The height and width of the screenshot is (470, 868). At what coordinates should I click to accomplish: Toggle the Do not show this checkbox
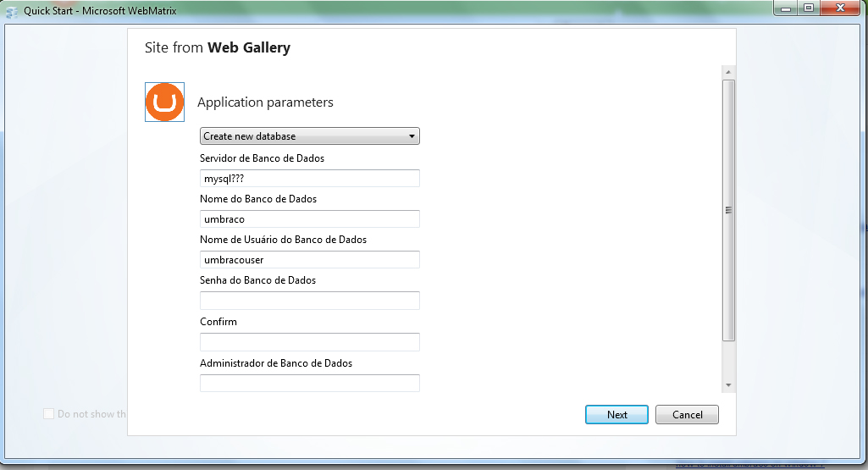click(x=49, y=413)
